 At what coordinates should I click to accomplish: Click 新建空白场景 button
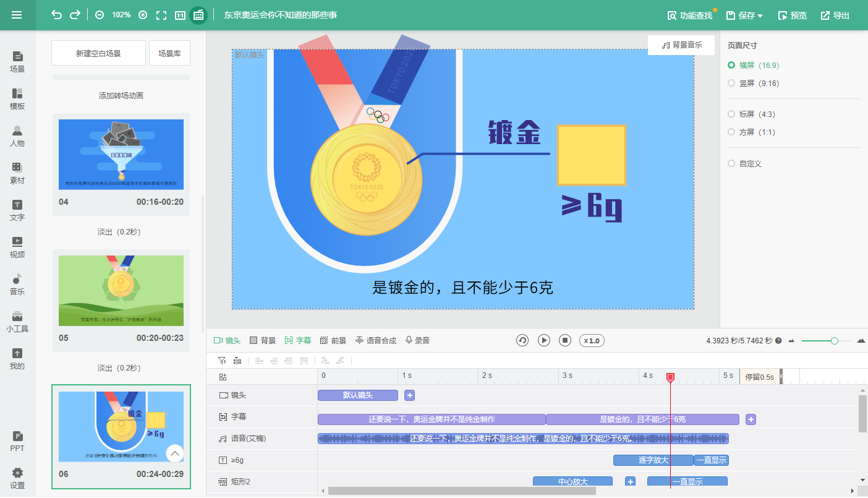click(x=98, y=53)
